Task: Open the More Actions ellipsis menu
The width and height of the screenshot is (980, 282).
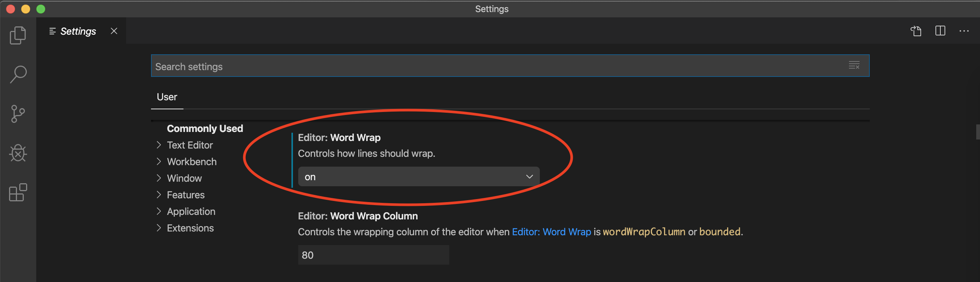Action: coord(964,31)
